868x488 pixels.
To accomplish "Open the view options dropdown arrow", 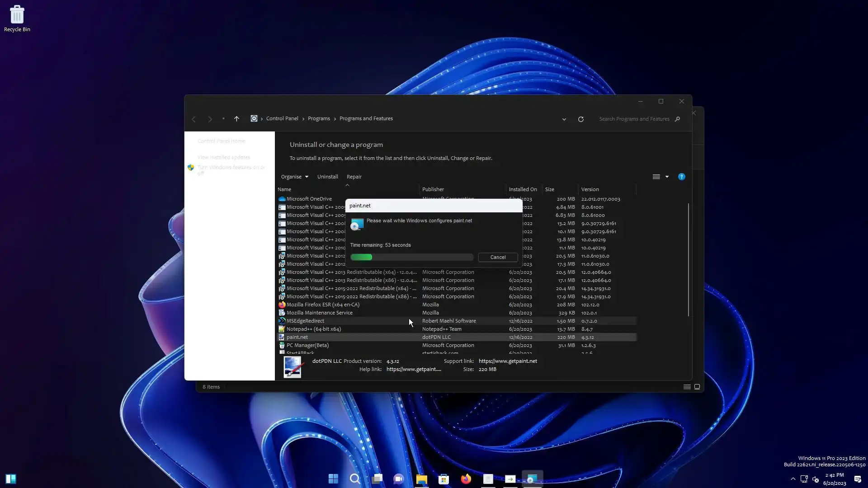I will pyautogui.click(x=667, y=177).
